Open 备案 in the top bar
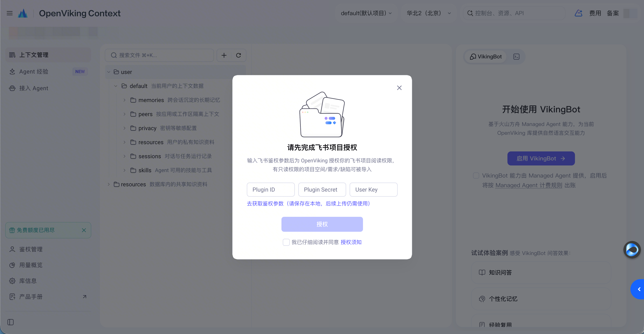Viewport: 644px width, 334px height. 613,13
